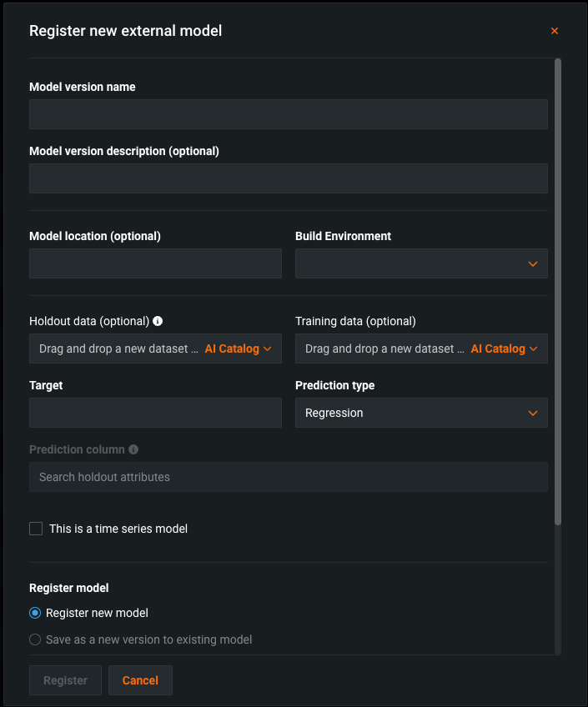Image resolution: width=588 pixels, height=707 pixels.
Task: Open AI Catalog menu for Holdout data
Action: (x=238, y=349)
